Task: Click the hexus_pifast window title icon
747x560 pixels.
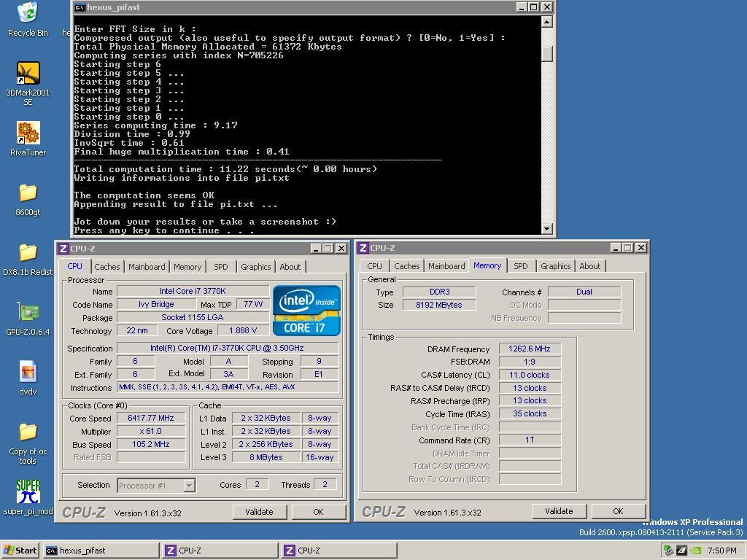Action: click(x=80, y=7)
